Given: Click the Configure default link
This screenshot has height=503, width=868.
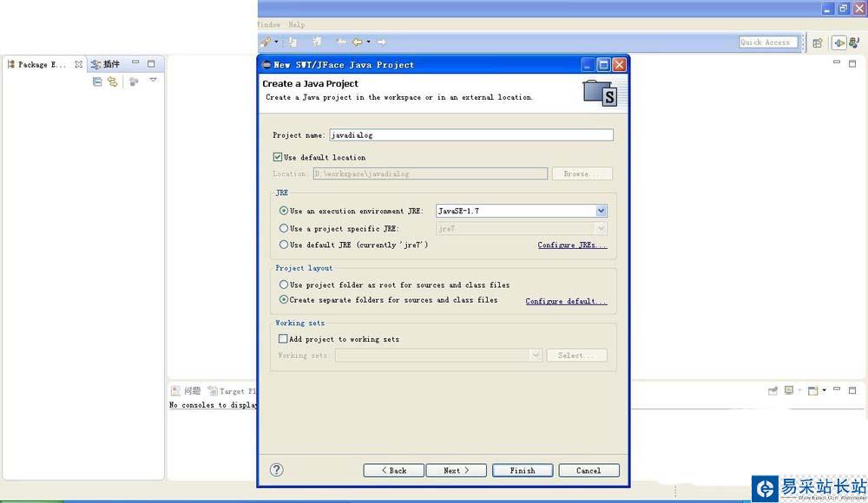Looking at the screenshot, I should tap(566, 301).
